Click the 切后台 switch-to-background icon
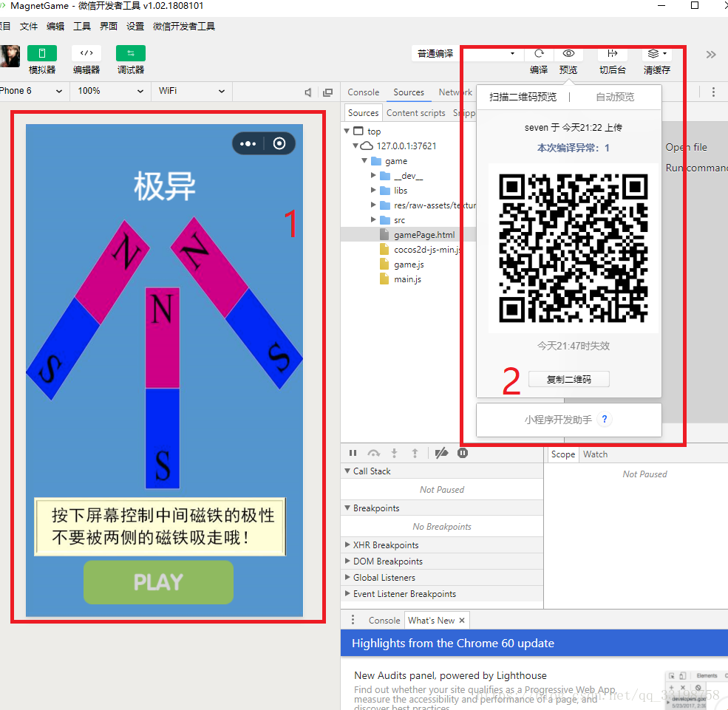The height and width of the screenshot is (710, 728). coord(613,53)
